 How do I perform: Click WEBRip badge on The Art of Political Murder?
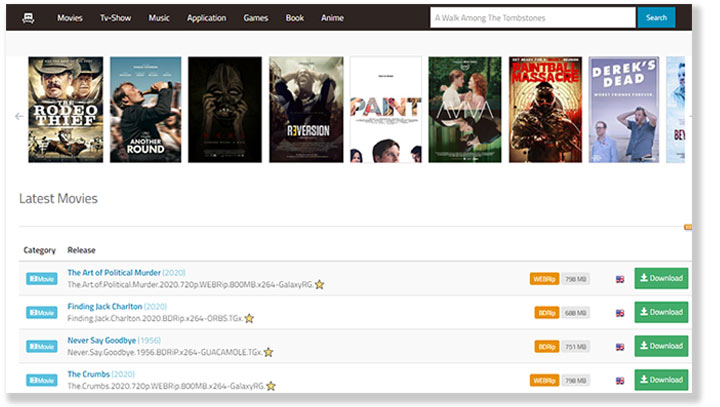coord(545,279)
